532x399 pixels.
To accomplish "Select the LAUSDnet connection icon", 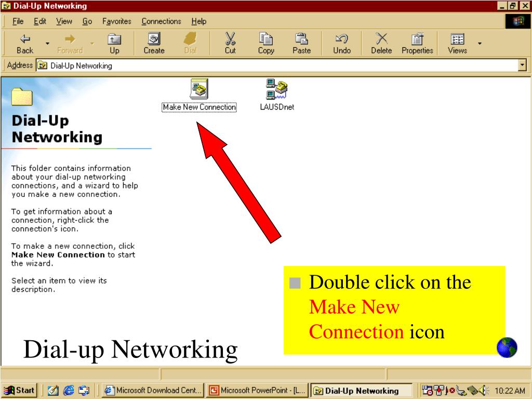I will coord(276,90).
